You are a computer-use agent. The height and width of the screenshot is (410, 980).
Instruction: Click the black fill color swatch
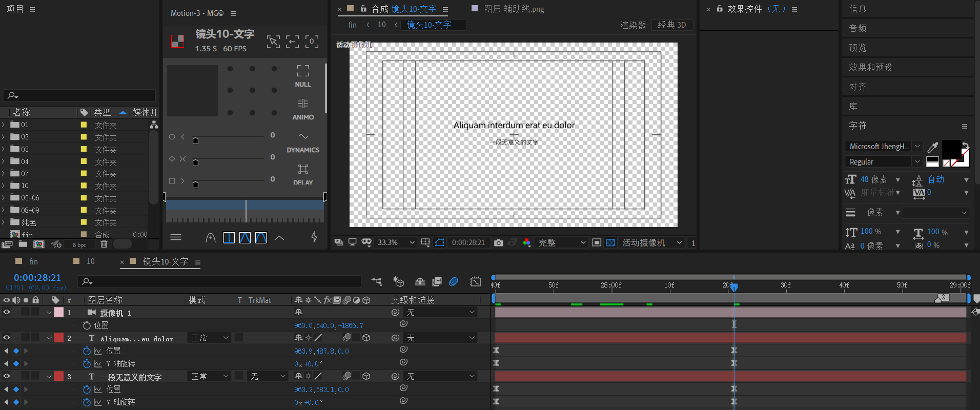click(x=952, y=149)
